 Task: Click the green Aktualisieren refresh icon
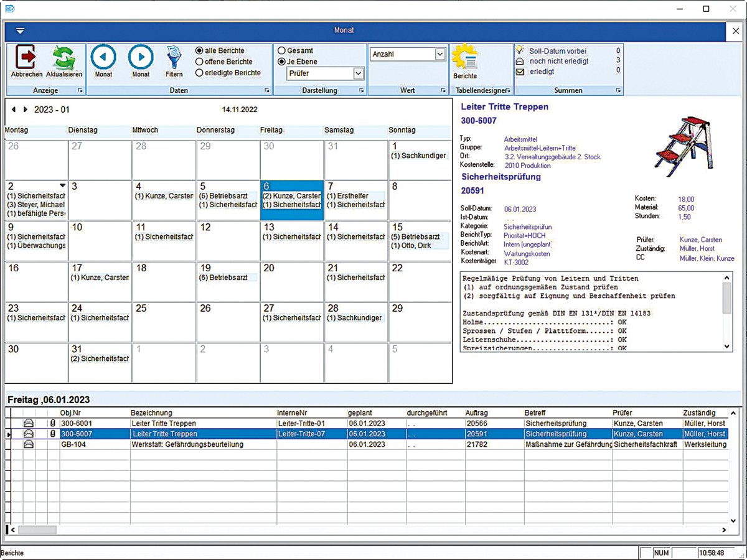coord(63,58)
